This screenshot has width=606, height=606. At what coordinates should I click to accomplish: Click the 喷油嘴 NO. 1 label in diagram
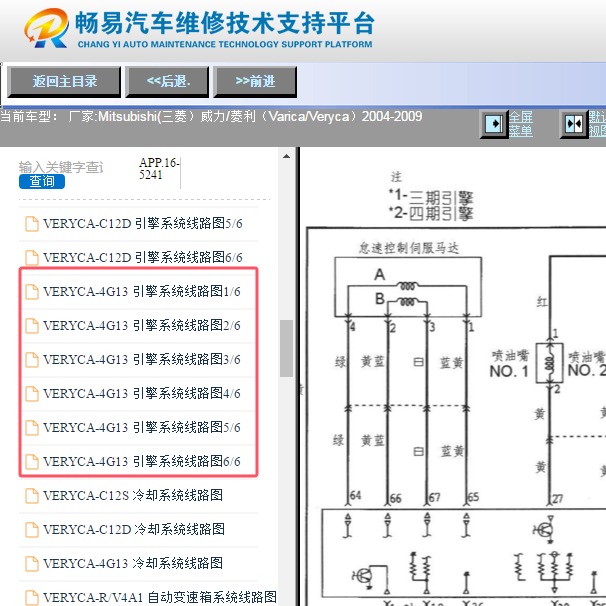(509, 364)
